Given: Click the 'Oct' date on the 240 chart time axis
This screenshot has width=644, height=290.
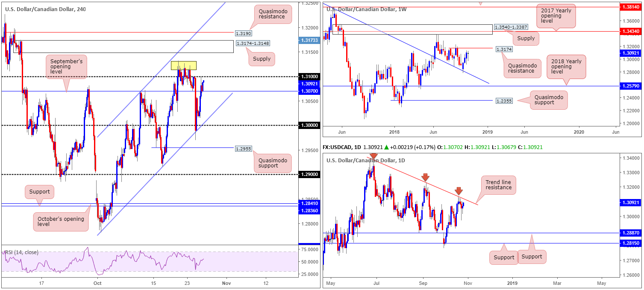Looking at the screenshot, I should (x=97, y=283).
